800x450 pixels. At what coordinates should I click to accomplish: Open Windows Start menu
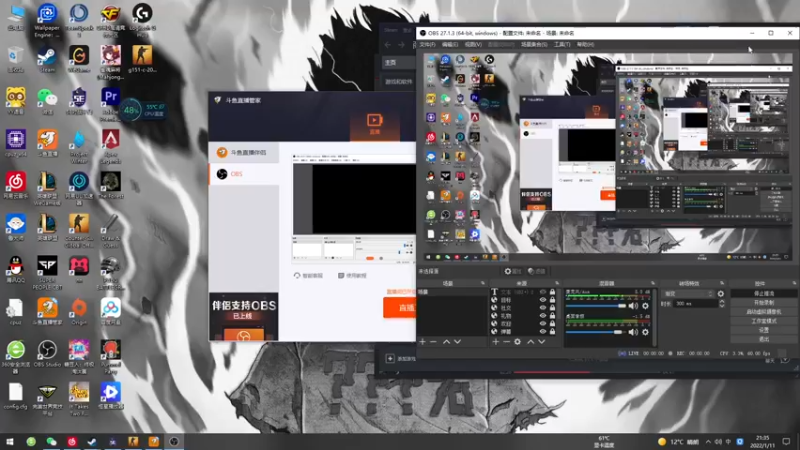(x=9, y=441)
